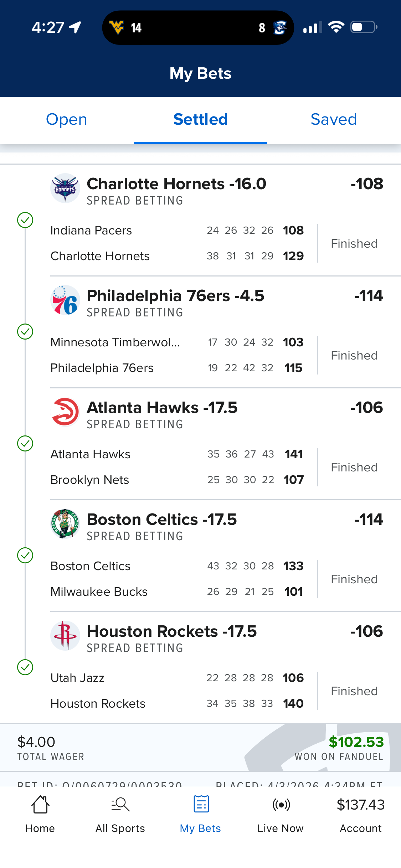Tap the Boston Celtics team logo
The image size is (401, 868).
pos(65,523)
